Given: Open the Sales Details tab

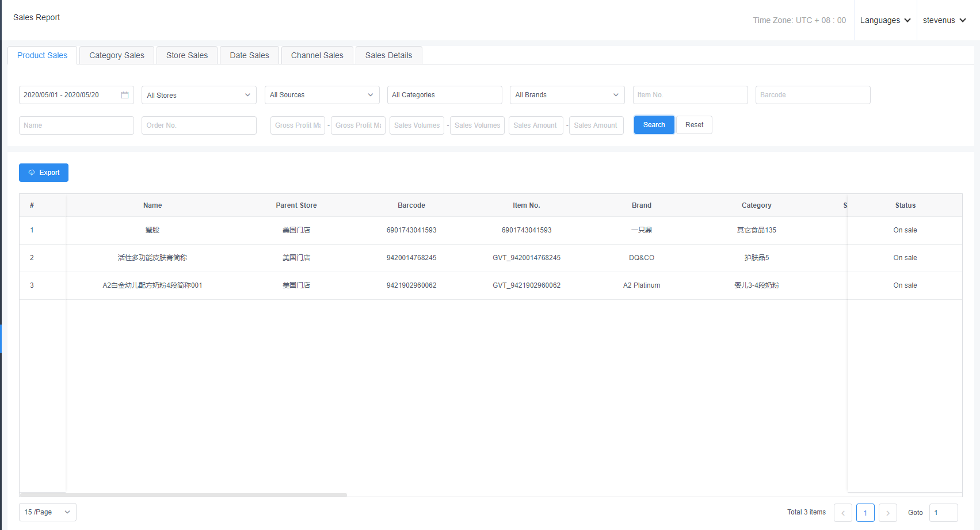Looking at the screenshot, I should point(388,55).
